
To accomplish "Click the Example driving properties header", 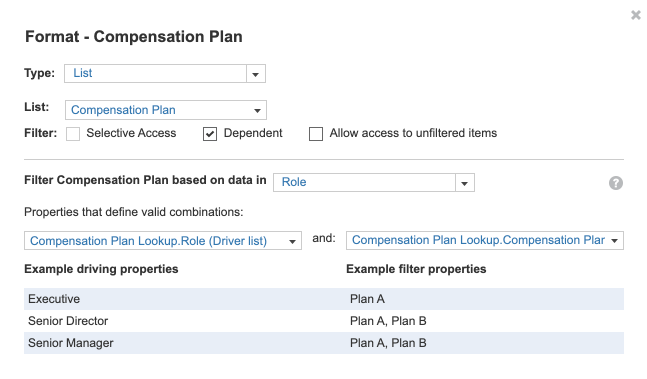I will coord(101,269).
